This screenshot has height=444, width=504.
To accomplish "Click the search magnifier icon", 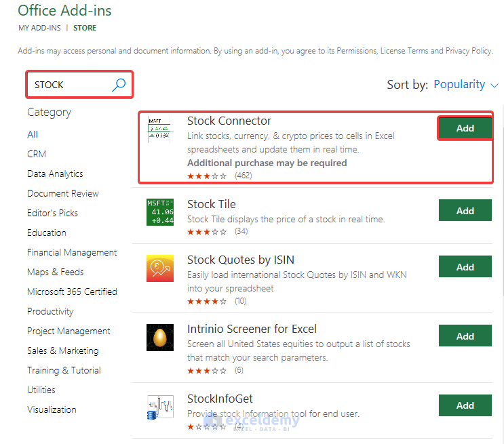I will [119, 85].
